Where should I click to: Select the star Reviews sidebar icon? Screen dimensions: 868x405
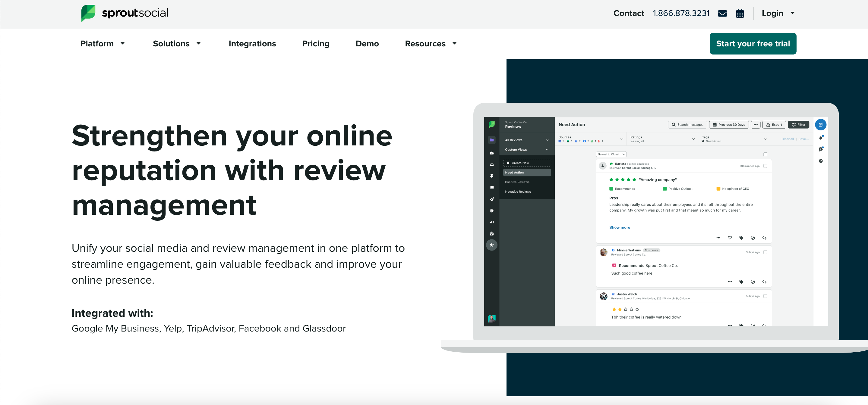pyautogui.click(x=492, y=245)
